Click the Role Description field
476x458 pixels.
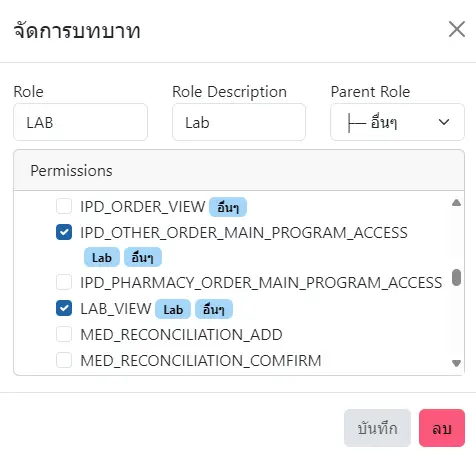pos(239,122)
